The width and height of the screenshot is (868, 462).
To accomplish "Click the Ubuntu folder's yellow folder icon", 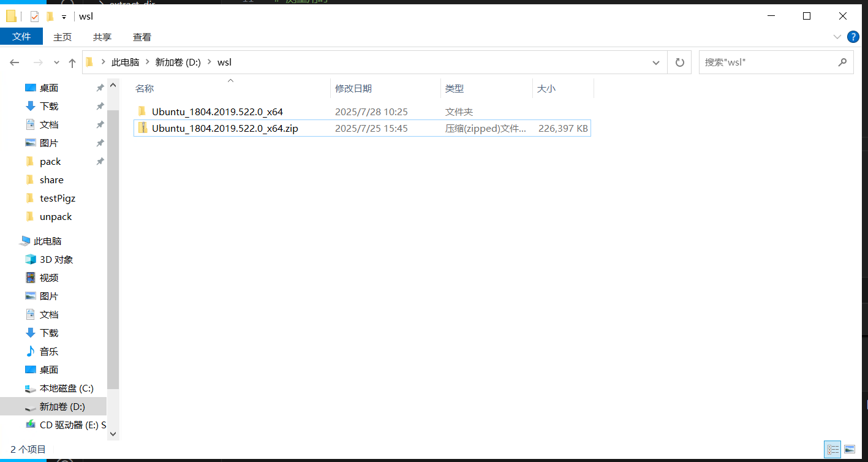I will point(142,111).
